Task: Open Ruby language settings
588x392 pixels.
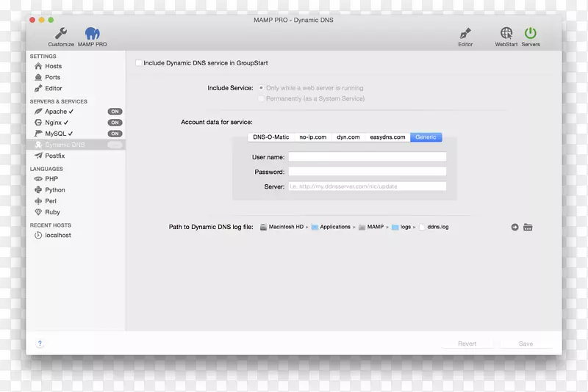Action: tap(76, 212)
